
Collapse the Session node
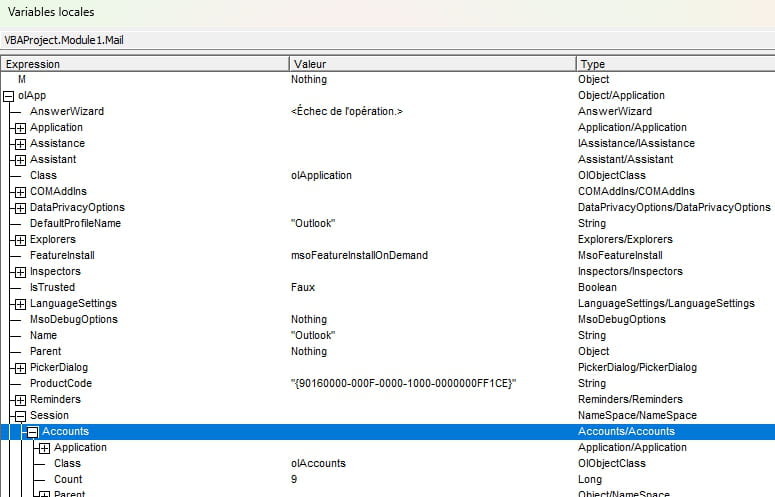(20, 416)
